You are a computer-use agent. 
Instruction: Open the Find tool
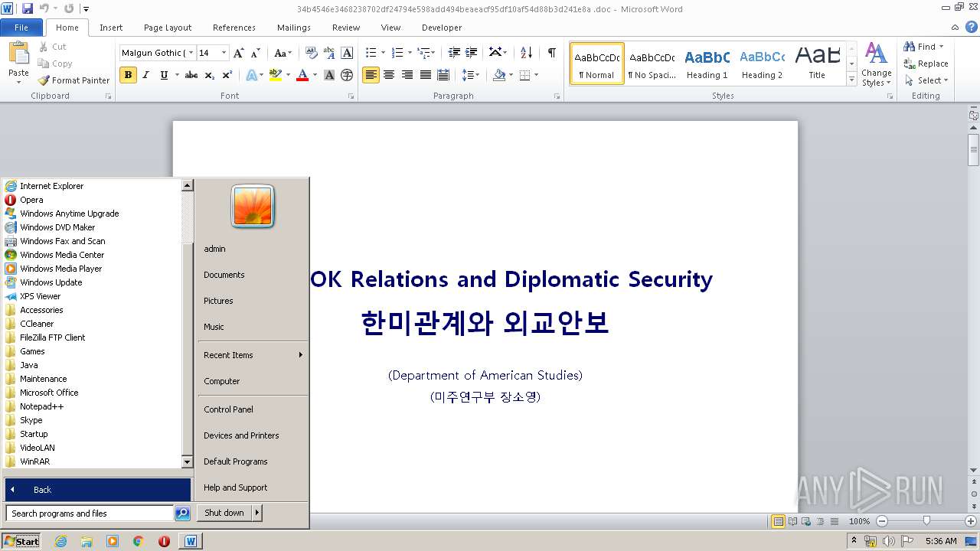coord(920,47)
